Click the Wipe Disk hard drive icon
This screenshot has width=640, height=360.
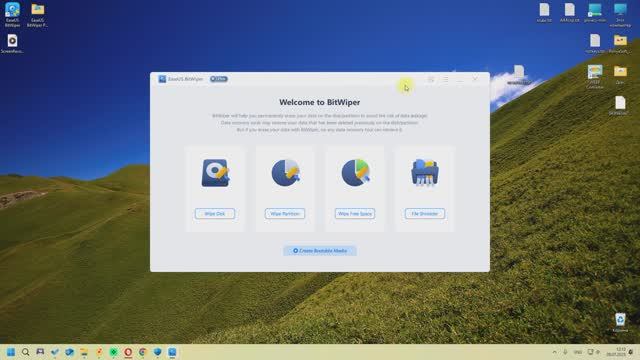(215, 173)
